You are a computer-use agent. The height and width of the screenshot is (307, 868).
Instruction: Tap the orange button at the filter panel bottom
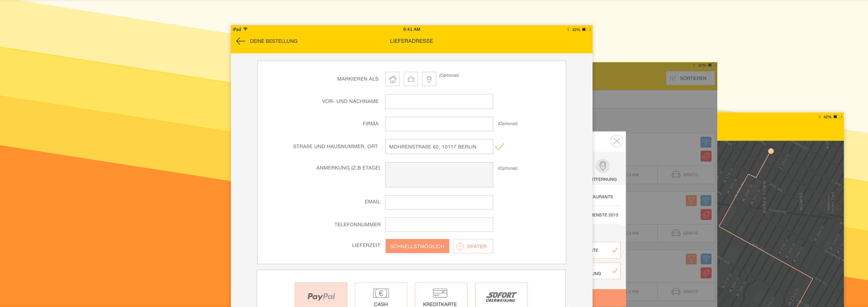[x=609, y=298]
